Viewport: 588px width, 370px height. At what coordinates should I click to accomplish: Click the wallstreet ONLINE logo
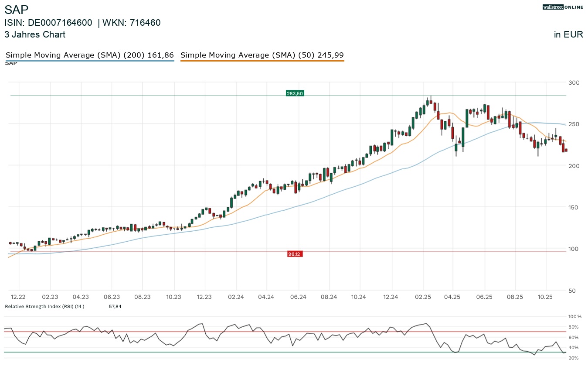pyautogui.click(x=563, y=7)
